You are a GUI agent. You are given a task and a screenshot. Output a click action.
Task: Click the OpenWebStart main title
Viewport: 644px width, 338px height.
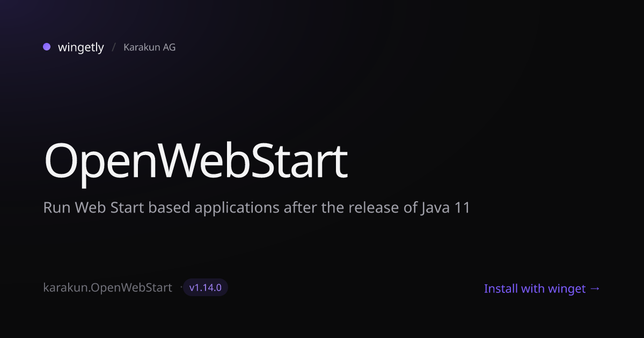[196, 161]
